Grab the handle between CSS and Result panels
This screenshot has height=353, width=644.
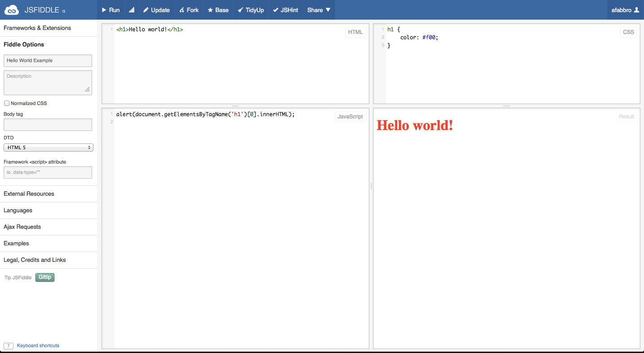point(507,106)
